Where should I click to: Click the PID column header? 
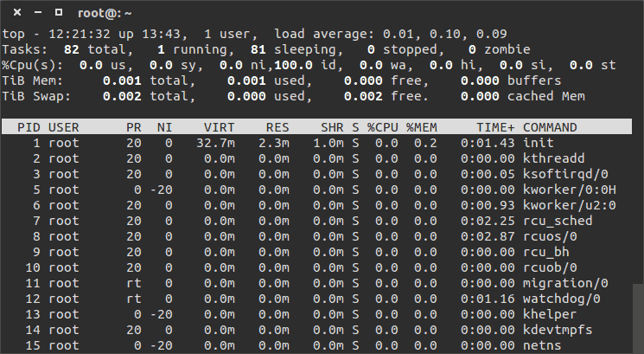coord(29,127)
